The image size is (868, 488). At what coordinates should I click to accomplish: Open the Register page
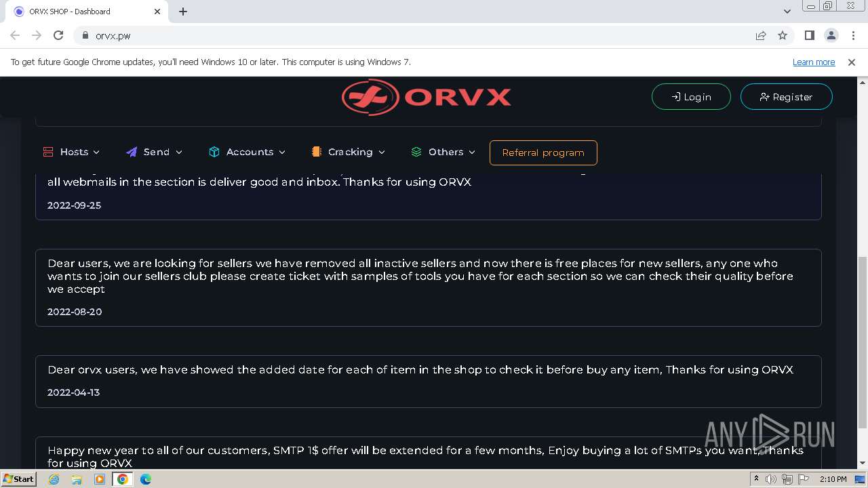coord(786,97)
